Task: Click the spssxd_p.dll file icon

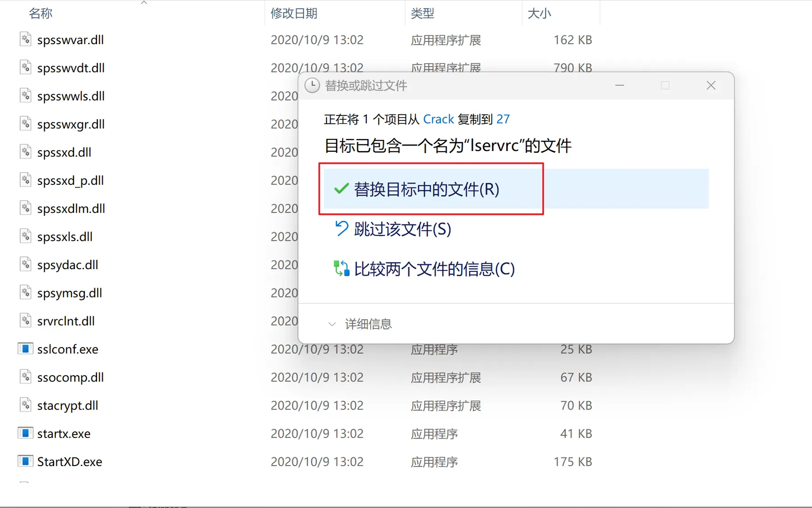Action: [x=25, y=180]
